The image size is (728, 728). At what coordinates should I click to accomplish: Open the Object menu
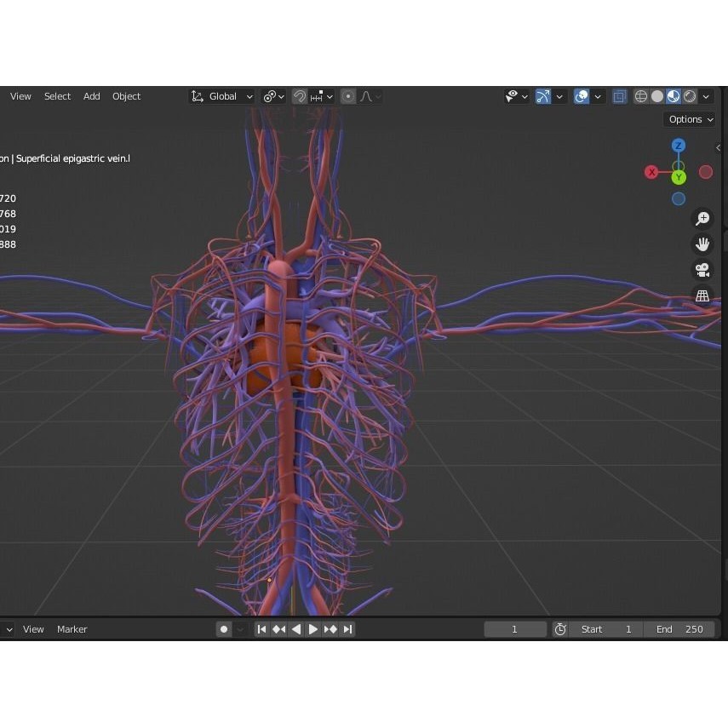click(x=126, y=95)
